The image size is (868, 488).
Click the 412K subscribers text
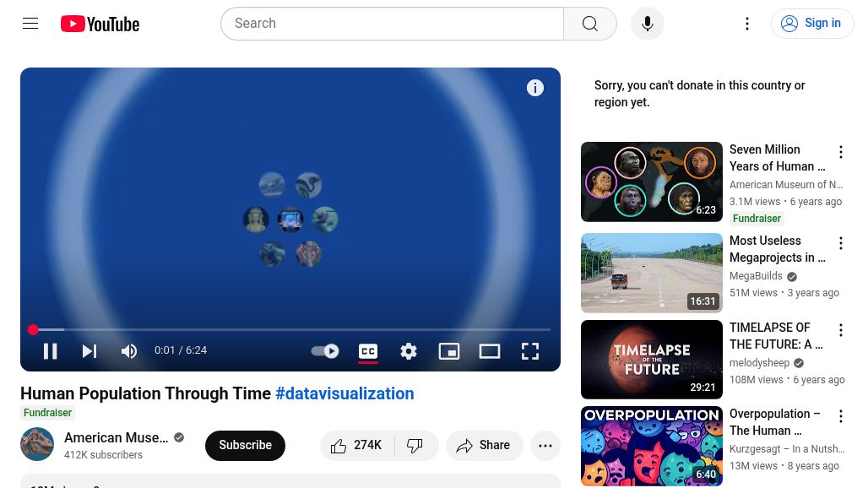click(104, 455)
